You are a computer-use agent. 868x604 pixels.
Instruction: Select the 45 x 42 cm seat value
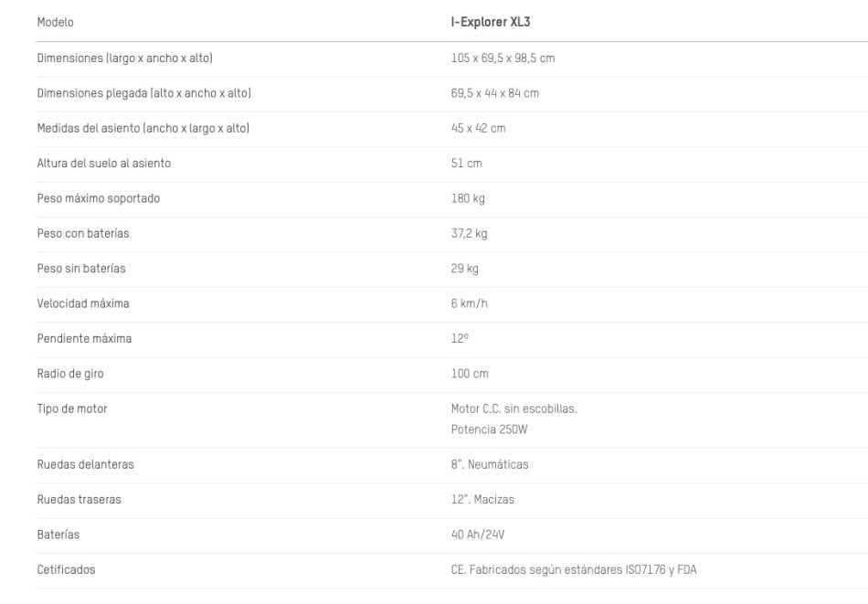pyautogui.click(x=472, y=129)
